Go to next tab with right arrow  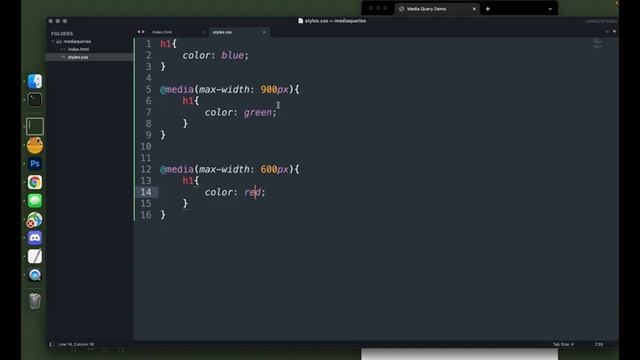(143, 31)
